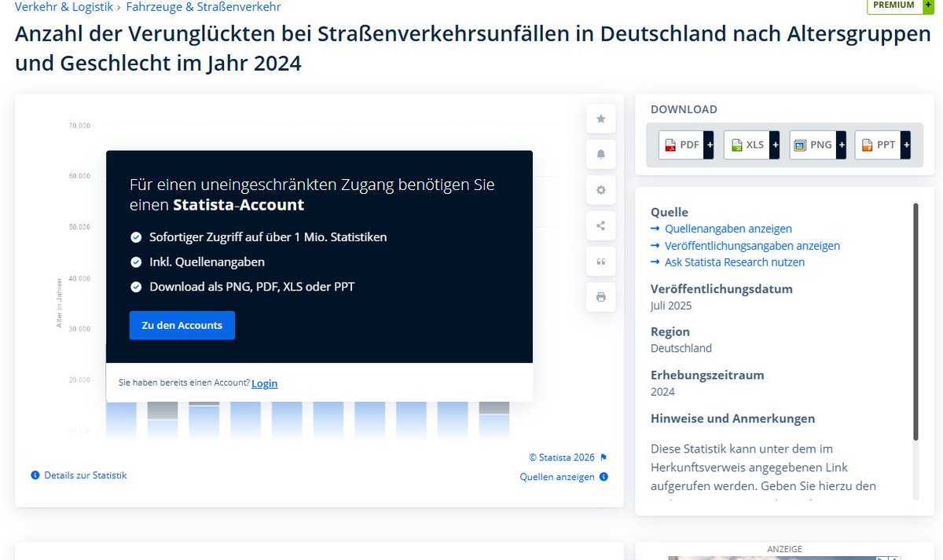Click the Erhebungszeitraum heading
The width and height of the screenshot is (943, 560).
(707, 375)
